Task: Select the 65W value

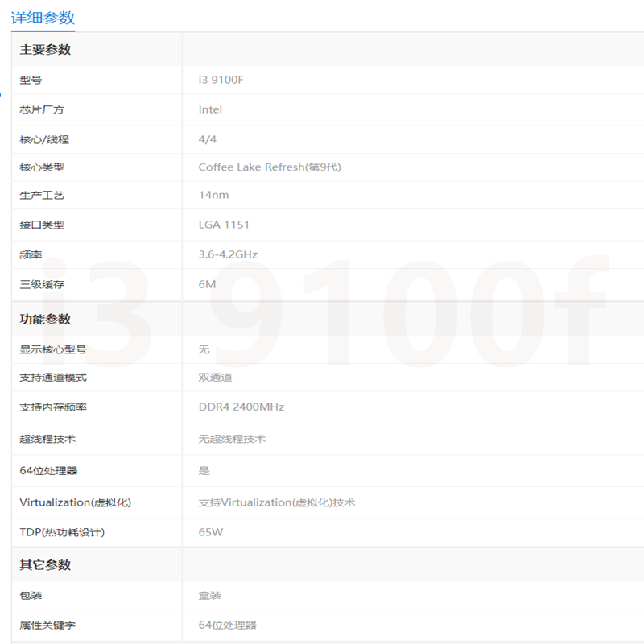Action: click(x=211, y=532)
